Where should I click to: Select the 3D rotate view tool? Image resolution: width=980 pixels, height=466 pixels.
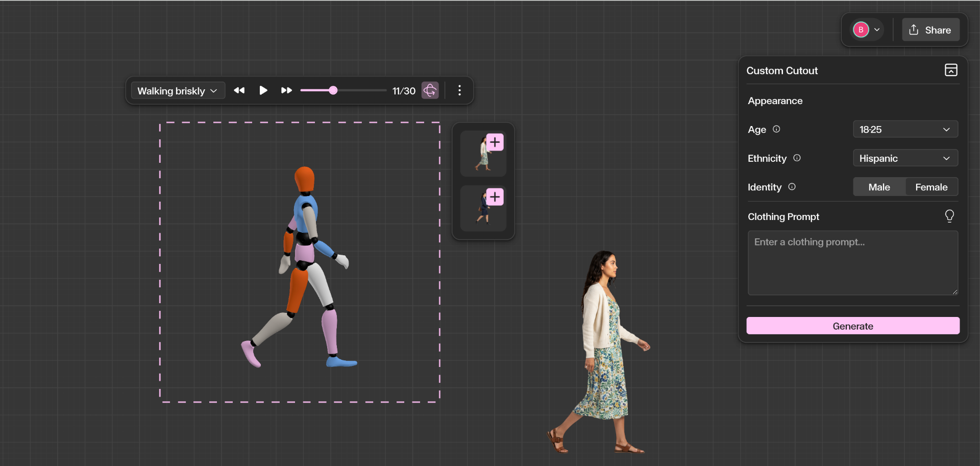click(x=430, y=90)
